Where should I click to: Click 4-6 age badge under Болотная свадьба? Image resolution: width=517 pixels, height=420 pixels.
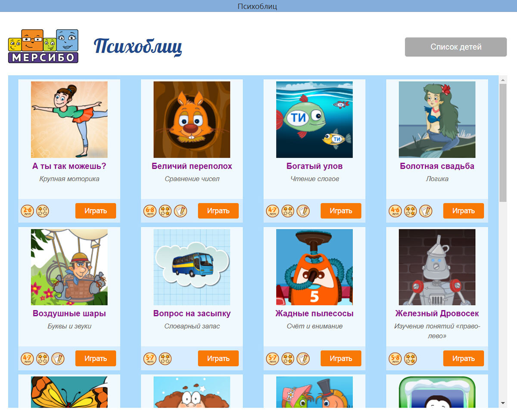tap(395, 211)
